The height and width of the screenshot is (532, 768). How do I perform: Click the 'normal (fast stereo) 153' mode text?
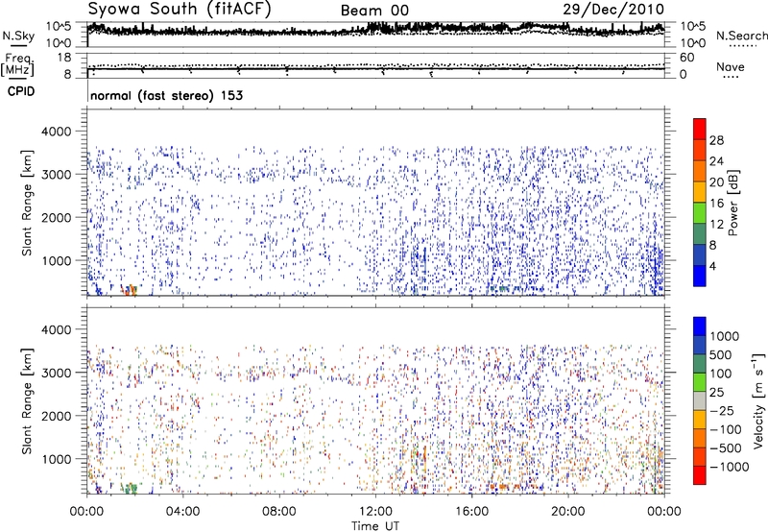[x=166, y=95]
